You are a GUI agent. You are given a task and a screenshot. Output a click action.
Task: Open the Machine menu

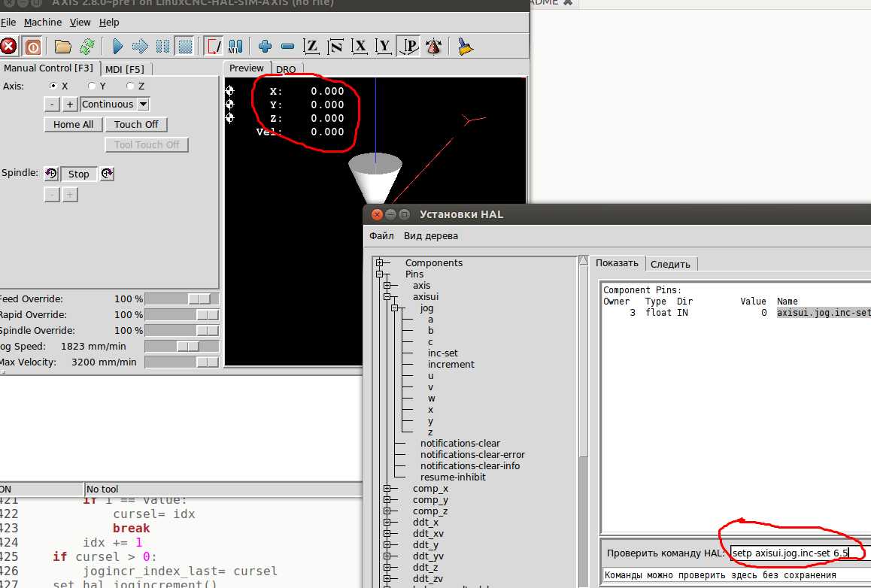tap(43, 23)
